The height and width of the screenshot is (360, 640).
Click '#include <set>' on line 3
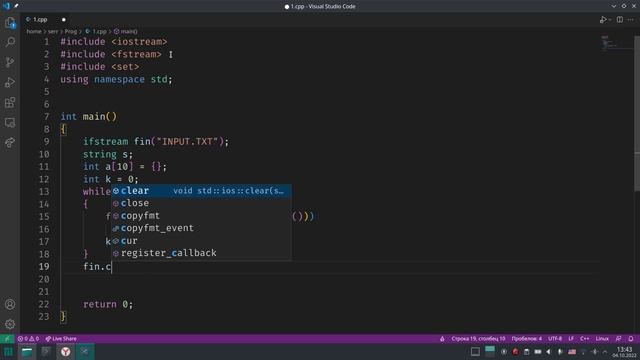pyautogui.click(x=100, y=67)
